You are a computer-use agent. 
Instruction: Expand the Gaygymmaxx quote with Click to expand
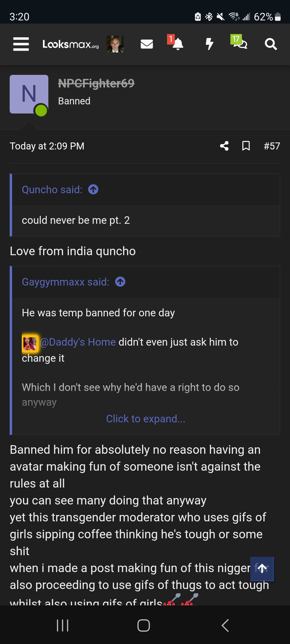[146, 419]
